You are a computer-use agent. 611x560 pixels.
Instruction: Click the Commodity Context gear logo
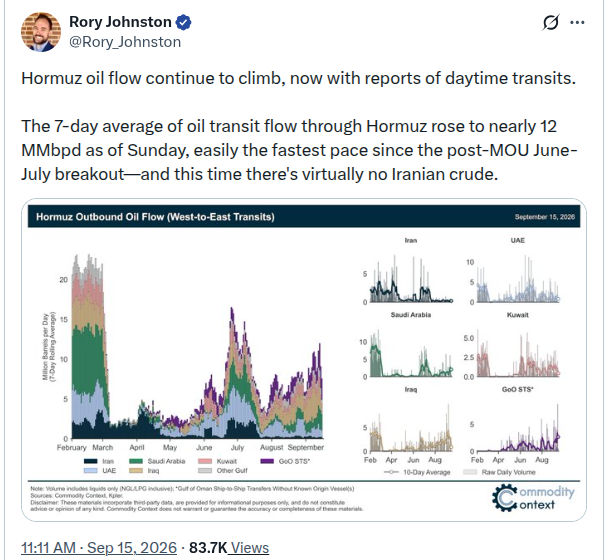(x=505, y=498)
